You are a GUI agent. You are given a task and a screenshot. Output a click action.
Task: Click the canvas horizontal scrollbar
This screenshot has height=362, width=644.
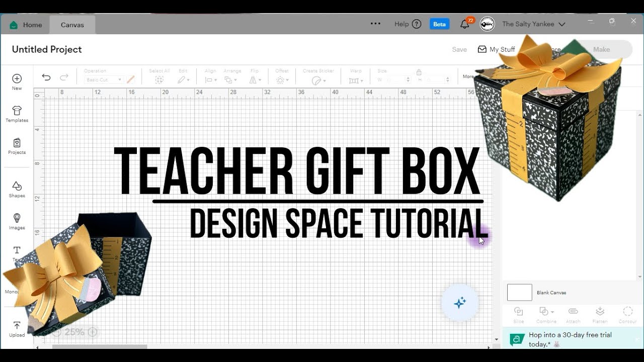(x=100, y=346)
